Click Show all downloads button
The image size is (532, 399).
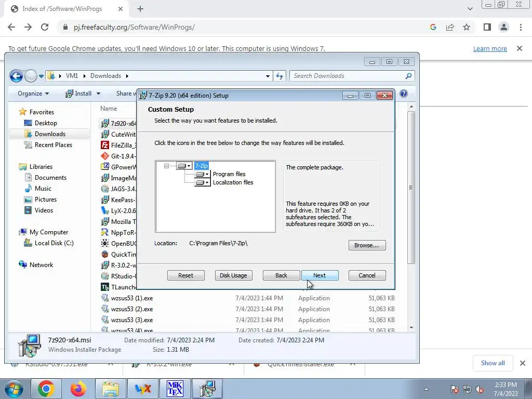[493, 363]
